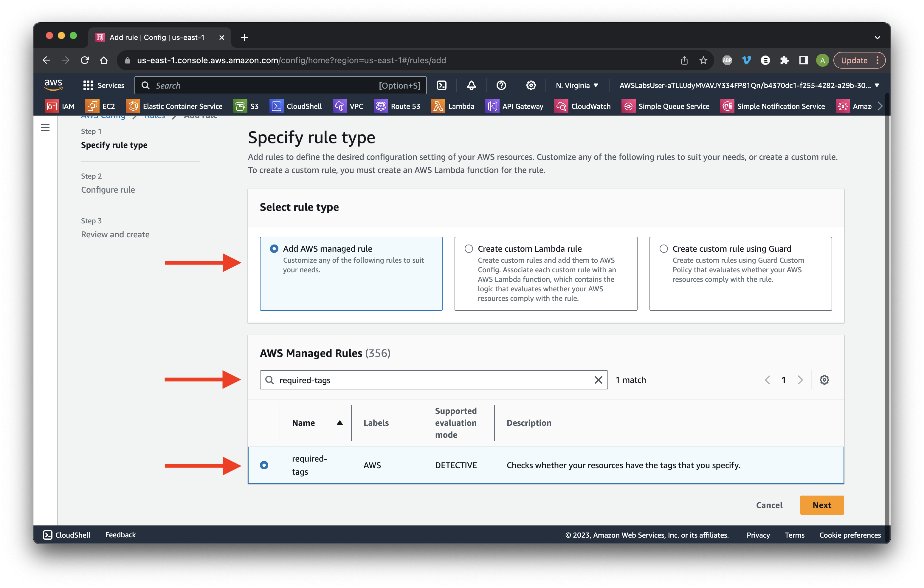The height and width of the screenshot is (588, 924).
Task: Launch CloudShell from top nav icon
Action: [x=442, y=85]
